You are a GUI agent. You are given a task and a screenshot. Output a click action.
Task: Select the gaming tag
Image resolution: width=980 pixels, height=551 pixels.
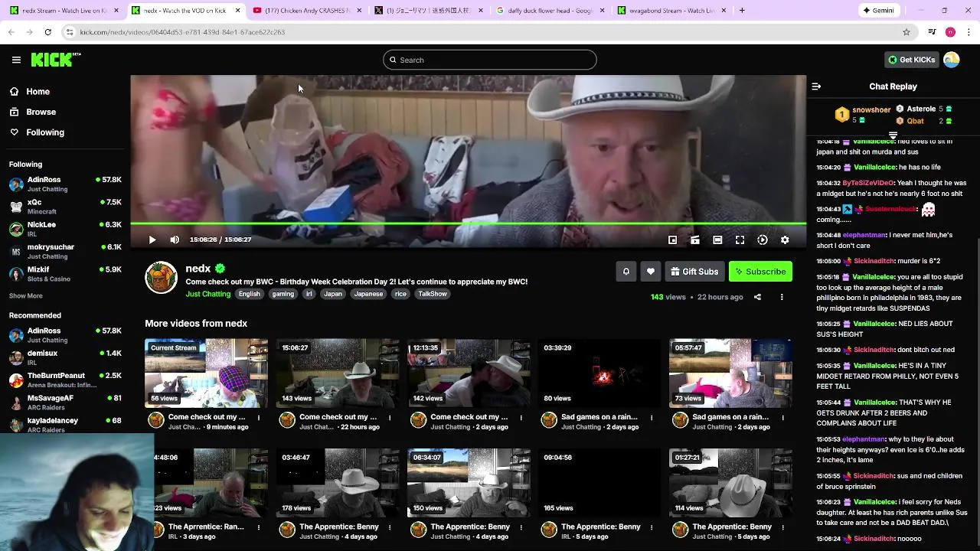coord(283,294)
